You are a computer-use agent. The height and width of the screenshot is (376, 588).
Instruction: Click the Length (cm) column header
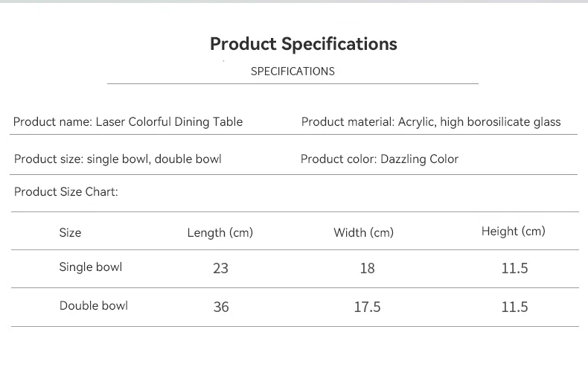pos(220,232)
